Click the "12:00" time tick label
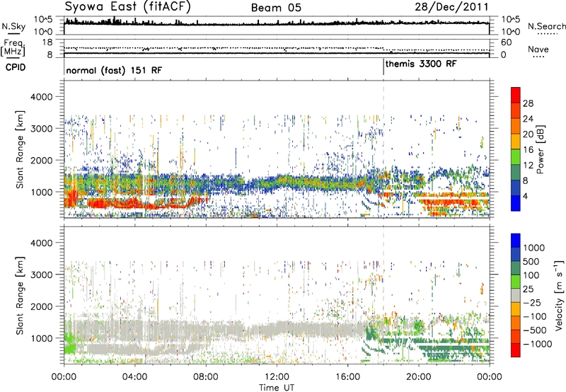Image resolution: width=566 pixels, height=392 pixels. point(277,377)
